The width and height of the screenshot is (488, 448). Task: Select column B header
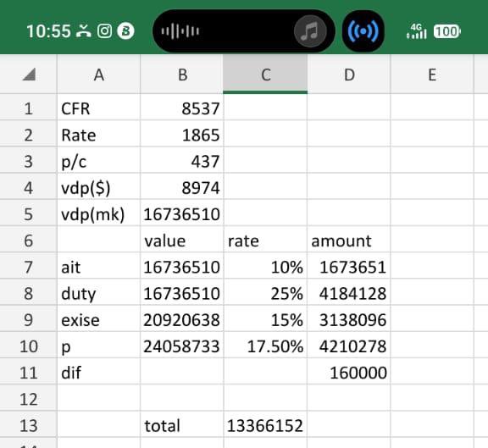tap(182, 75)
